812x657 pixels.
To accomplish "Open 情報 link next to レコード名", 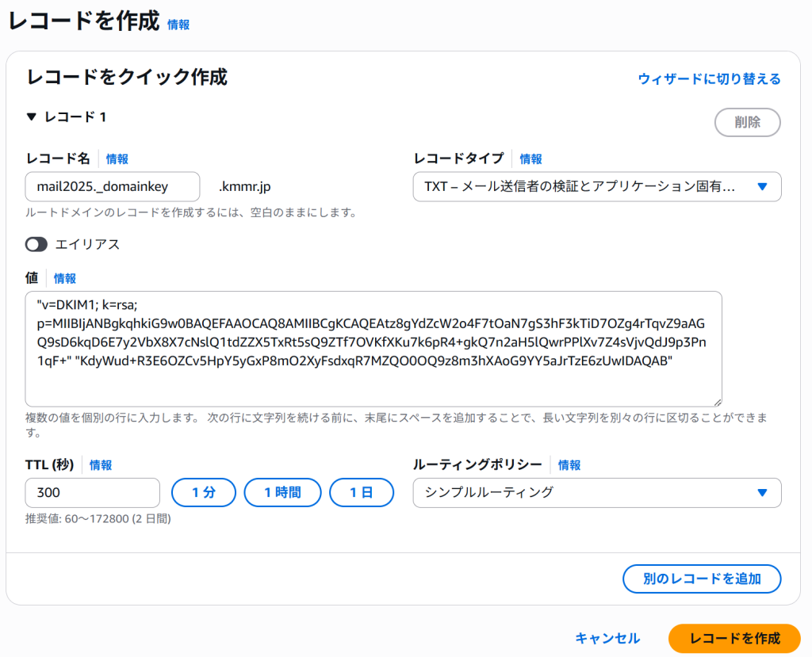I will [117, 159].
